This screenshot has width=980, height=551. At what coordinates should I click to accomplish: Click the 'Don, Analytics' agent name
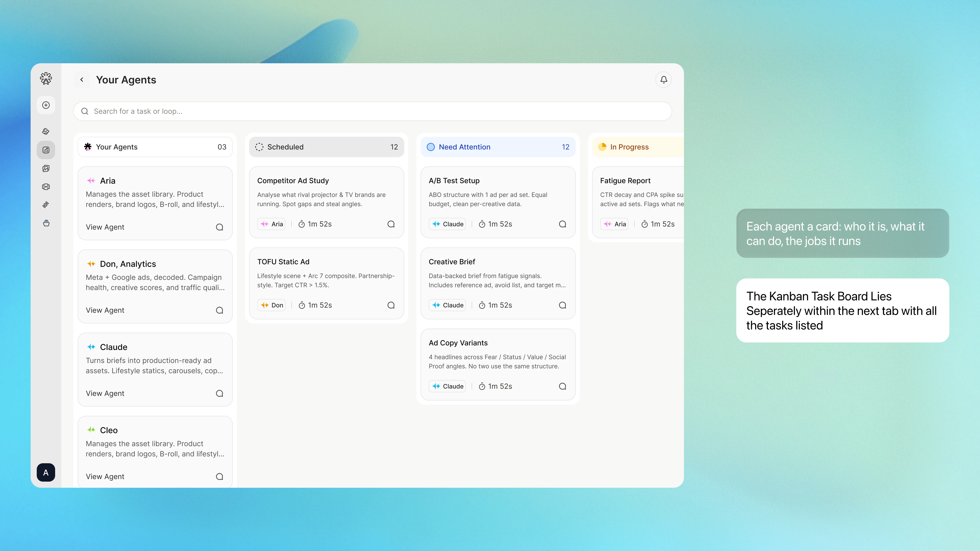[x=128, y=264]
